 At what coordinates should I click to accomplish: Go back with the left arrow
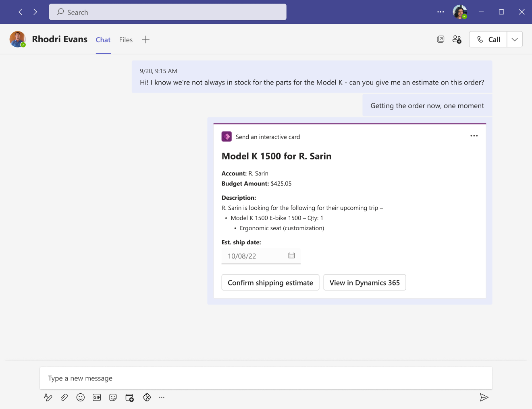[x=20, y=12]
